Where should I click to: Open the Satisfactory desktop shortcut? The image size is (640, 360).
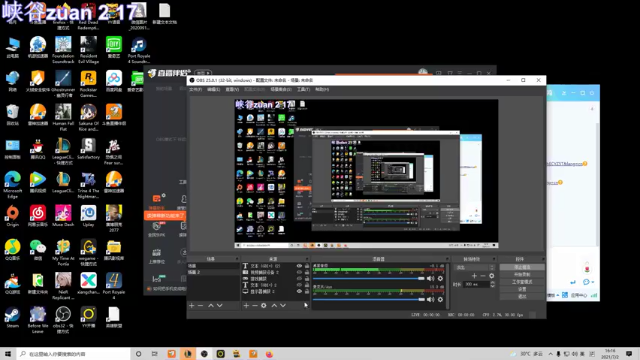pyautogui.click(x=88, y=149)
